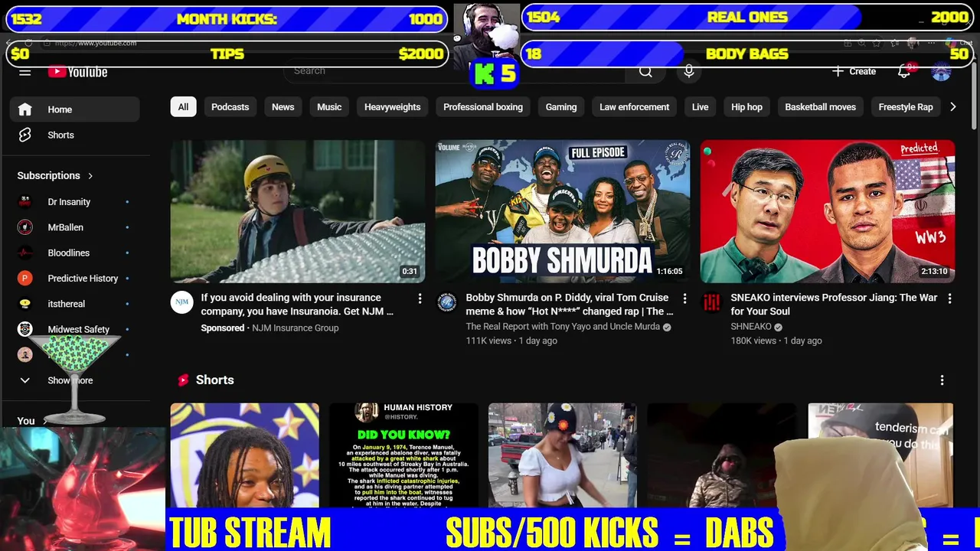Open options for SNEAKO interview video
Image resolution: width=980 pixels, height=551 pixels.
pyautogui.click(x=949, y=298)
